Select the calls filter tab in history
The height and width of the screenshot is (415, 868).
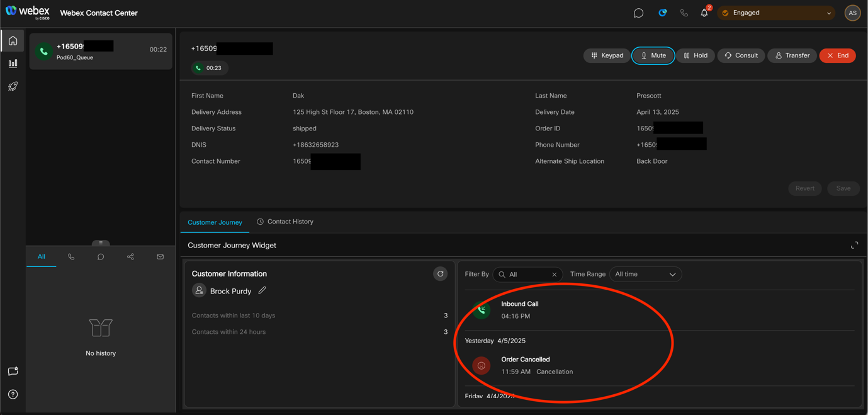pos(71,257)
